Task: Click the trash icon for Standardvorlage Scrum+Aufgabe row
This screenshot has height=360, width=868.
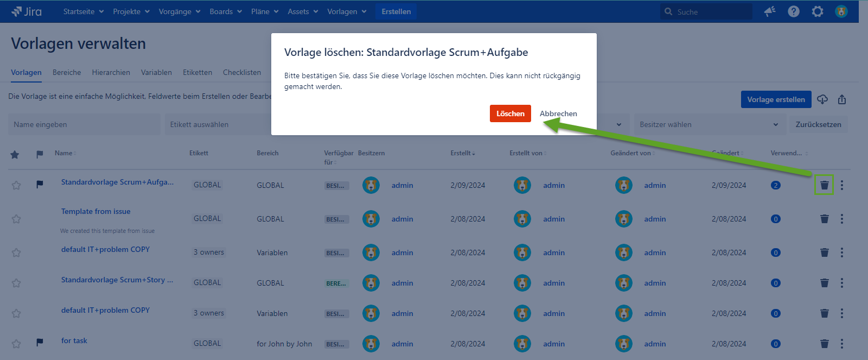Action: 824,185
